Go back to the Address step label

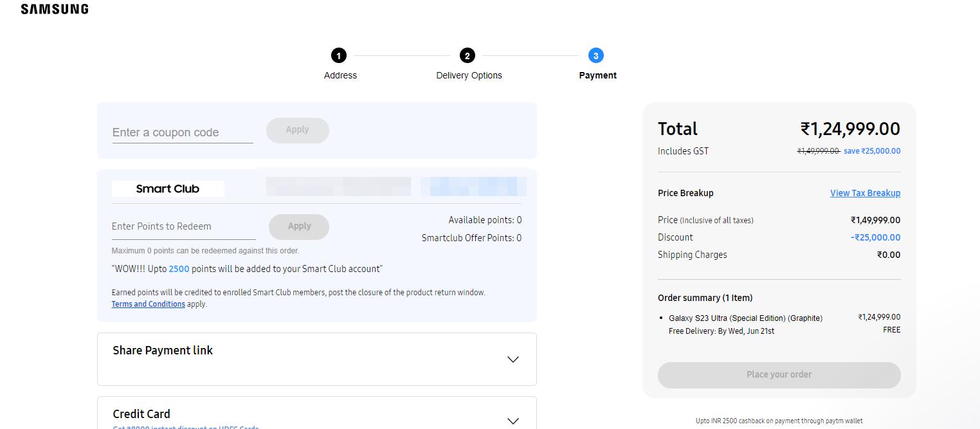tap(340, 75)
